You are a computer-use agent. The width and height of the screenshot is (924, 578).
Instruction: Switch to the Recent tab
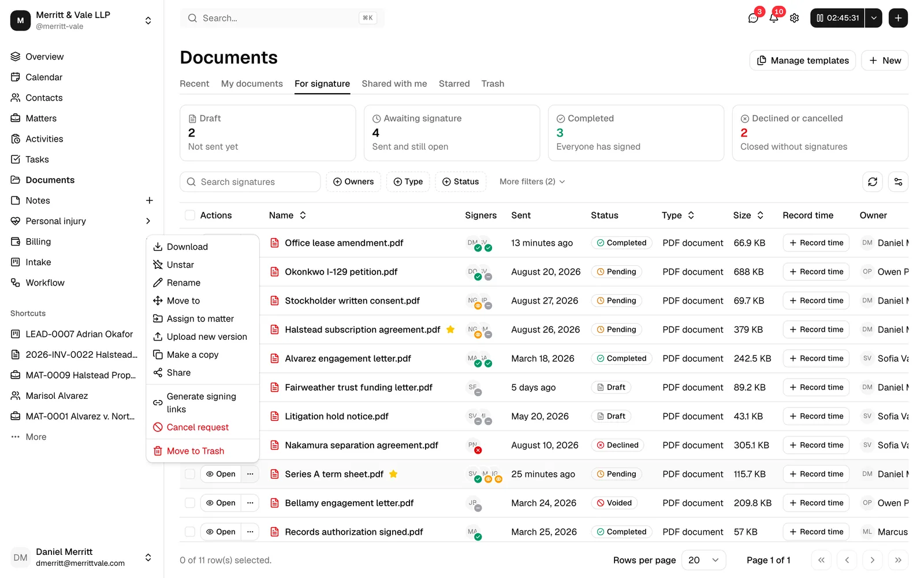[x=194, y=84]
